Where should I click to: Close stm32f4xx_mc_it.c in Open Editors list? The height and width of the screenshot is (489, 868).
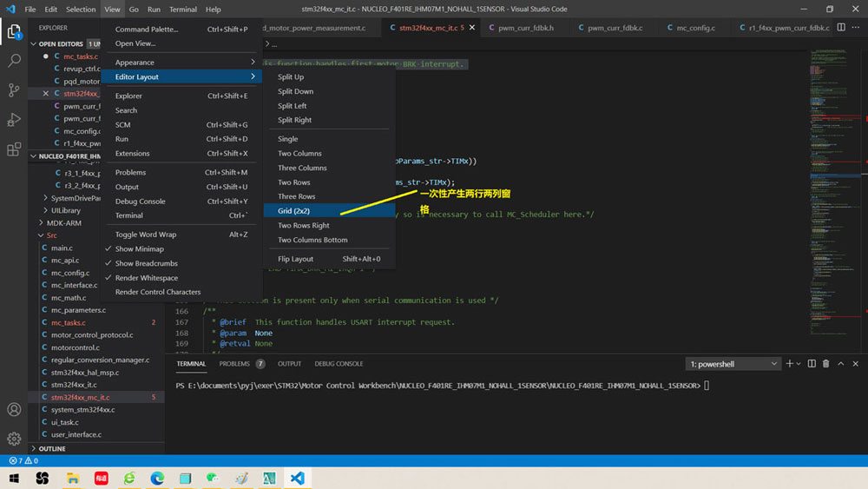pos(46,94)
